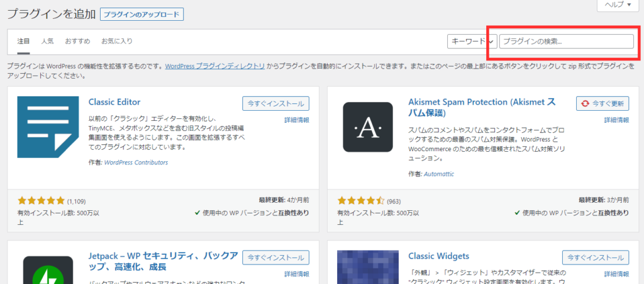Open the WordPress プラグインディレクトリ link
The height and width of the screenshot is (284, 644).
pos(215,65)
